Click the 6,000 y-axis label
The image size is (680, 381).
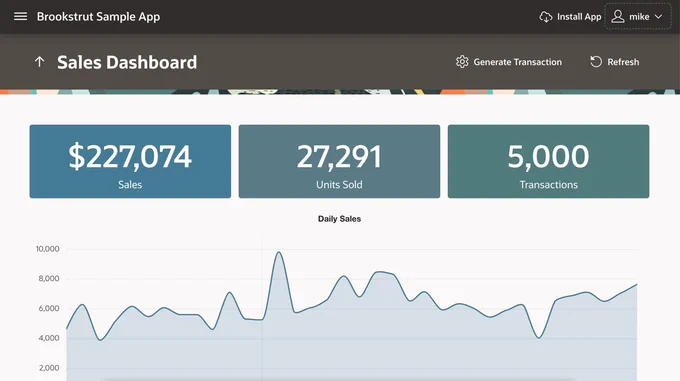point(49,309)
